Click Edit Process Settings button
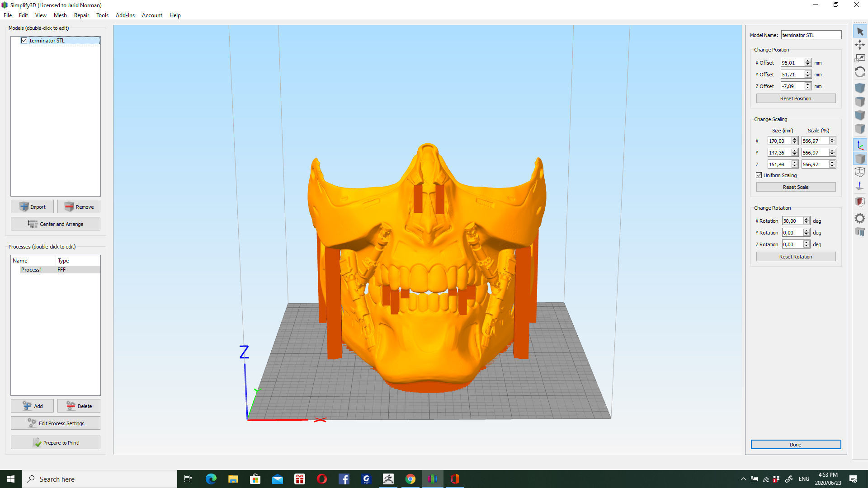This screenshot has height=488, width=868. (56, 423)
